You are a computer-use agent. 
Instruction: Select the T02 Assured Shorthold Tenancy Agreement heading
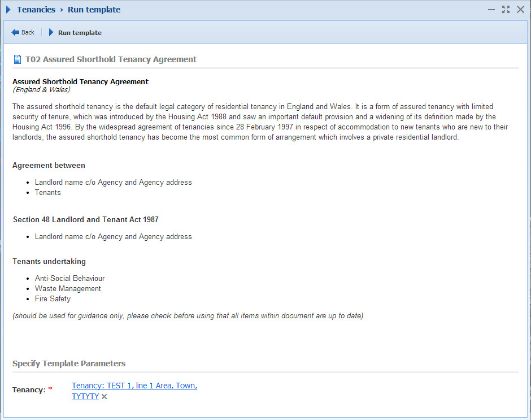(x=111, y=59)
